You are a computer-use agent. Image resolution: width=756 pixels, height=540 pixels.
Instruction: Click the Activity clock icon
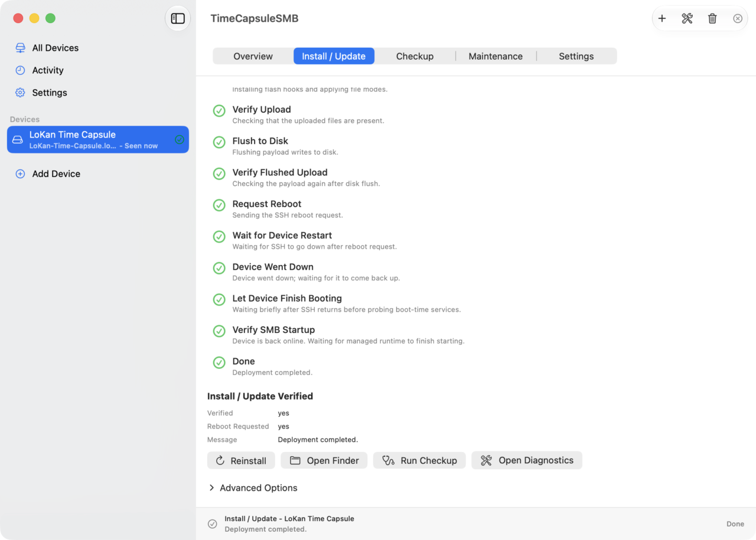click(x=20, y=70)
